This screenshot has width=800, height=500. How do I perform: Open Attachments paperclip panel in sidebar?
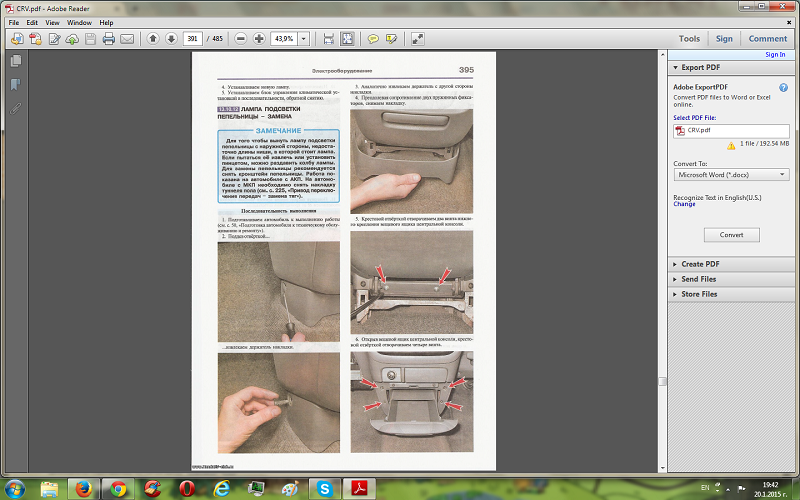tap(16, 108)
